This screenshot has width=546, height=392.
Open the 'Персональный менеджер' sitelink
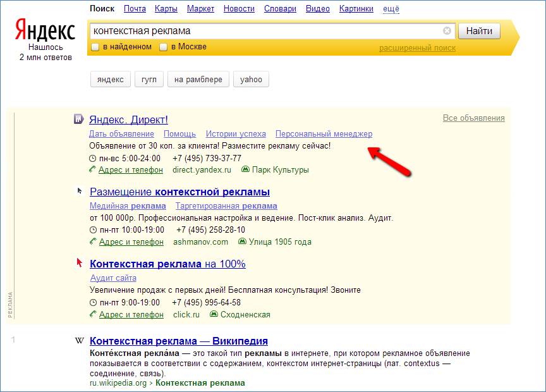tap(324, 134)
